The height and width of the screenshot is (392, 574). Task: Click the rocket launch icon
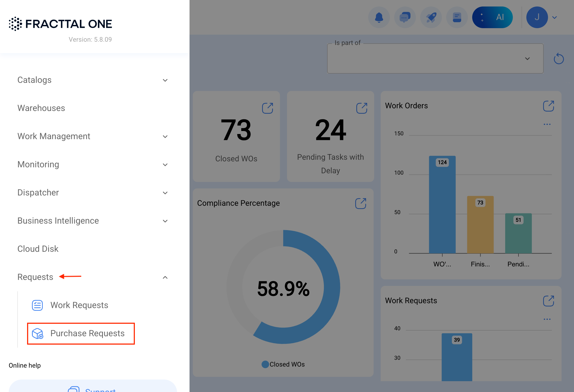[431, 17]
